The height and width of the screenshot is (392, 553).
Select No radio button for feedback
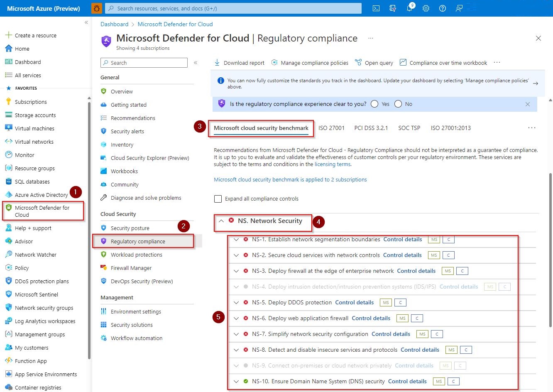pos(398,104)
